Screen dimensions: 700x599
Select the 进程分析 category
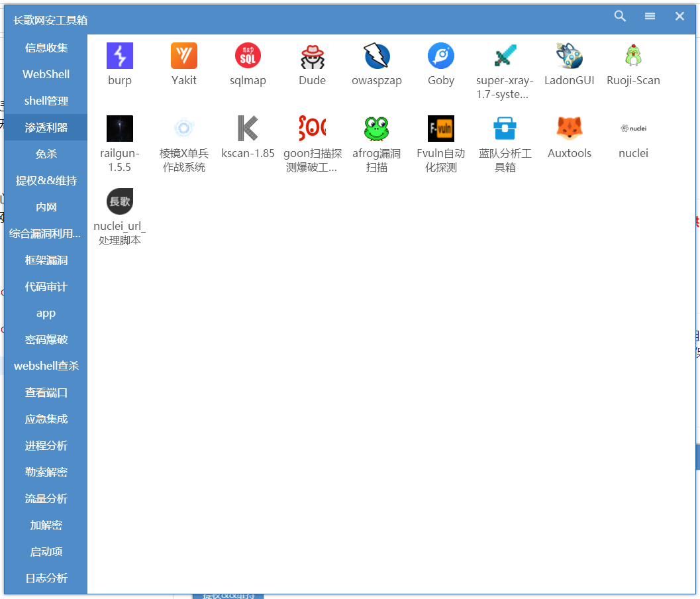(x=46, y=445)
